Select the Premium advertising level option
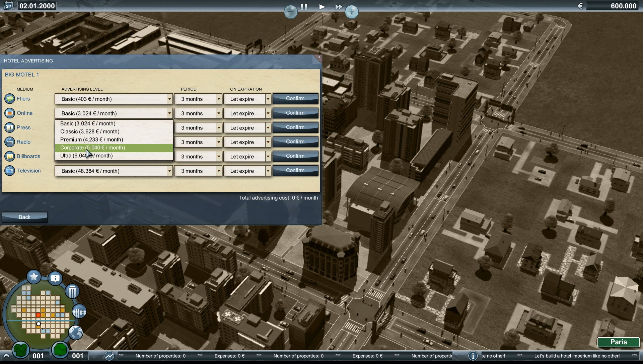 point(91,140)
